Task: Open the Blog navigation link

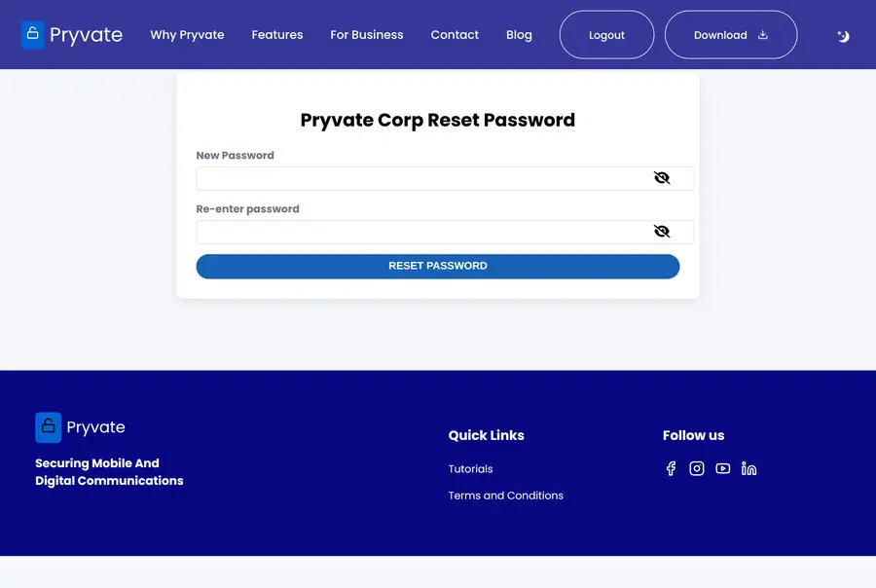Action: point(519,35)
